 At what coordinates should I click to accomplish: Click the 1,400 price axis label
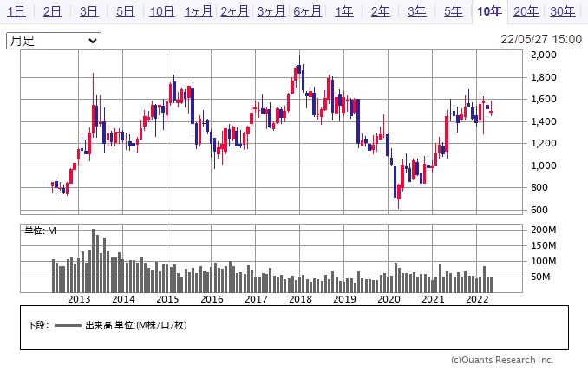pos(544,121)
